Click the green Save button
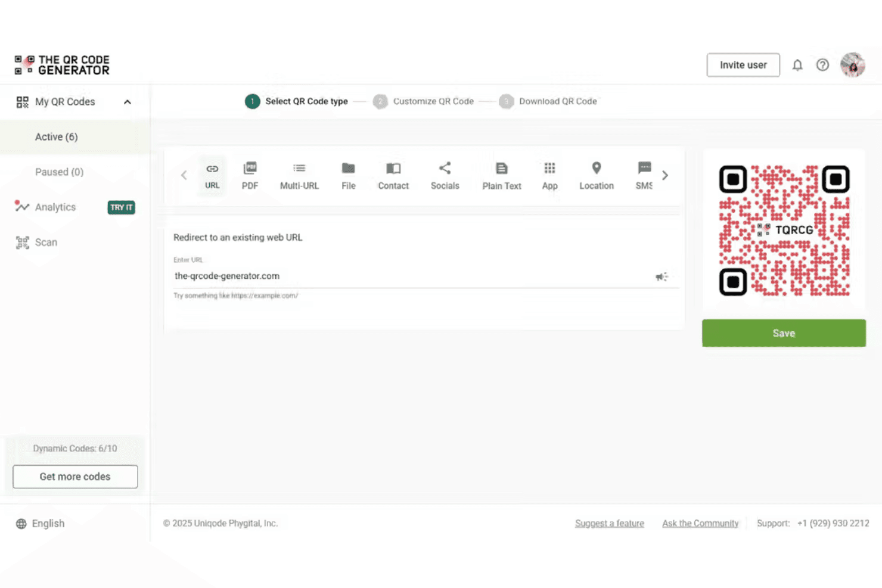Viewport: 882px width, 588px height. click(x=784, y=333)
